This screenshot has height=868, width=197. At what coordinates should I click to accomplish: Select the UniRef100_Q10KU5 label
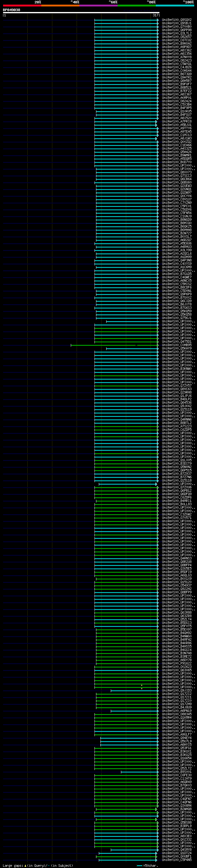(x=177, y=111)
